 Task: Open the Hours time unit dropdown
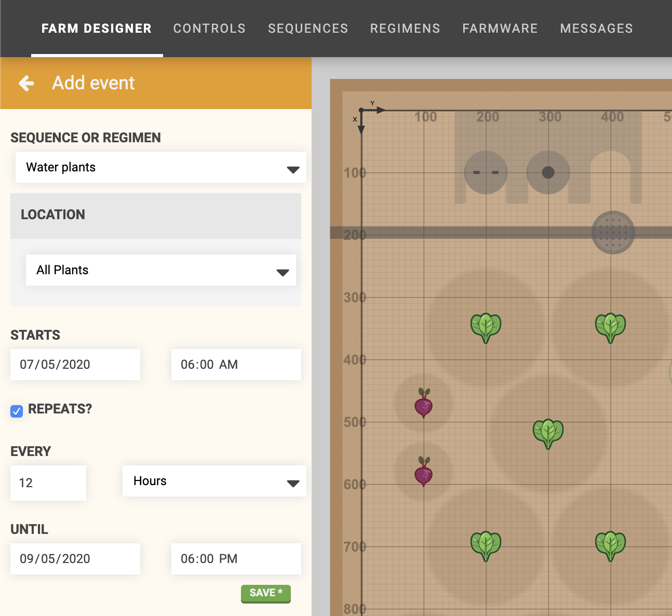click(x=214, y=481)
